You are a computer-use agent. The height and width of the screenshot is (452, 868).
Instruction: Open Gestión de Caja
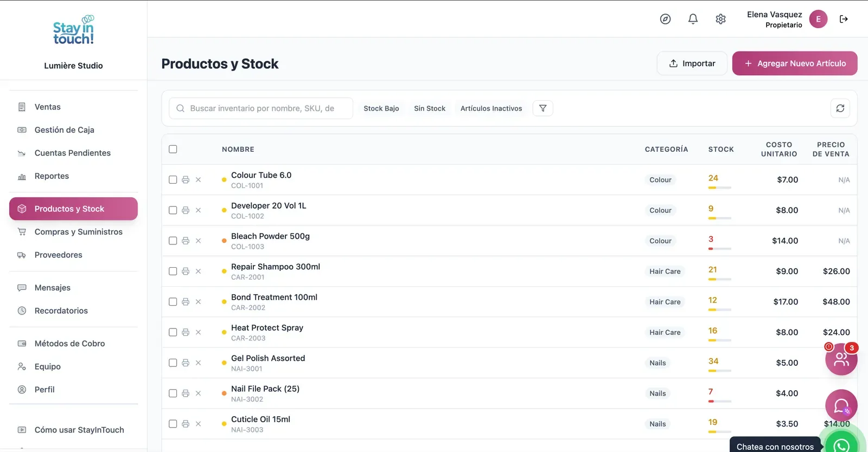[x=73, y=130]
